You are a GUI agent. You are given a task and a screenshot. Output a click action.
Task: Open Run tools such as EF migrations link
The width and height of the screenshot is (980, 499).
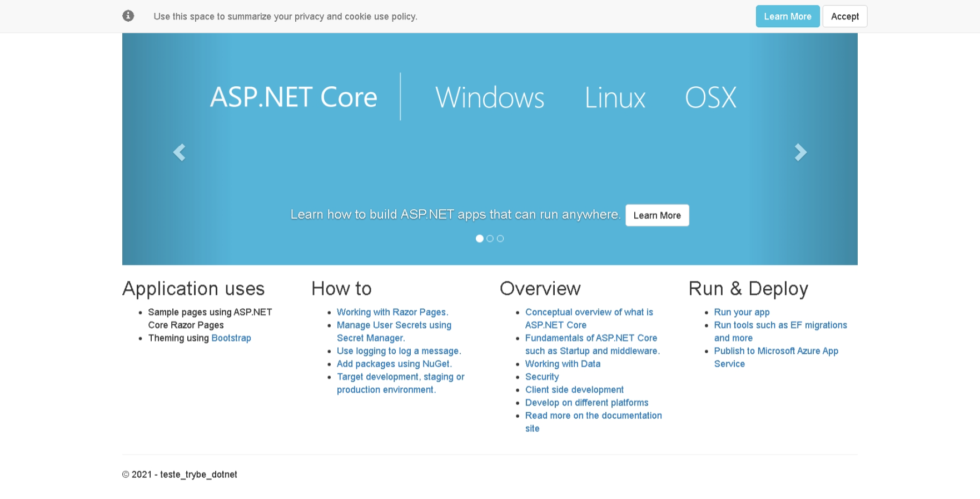780,332
